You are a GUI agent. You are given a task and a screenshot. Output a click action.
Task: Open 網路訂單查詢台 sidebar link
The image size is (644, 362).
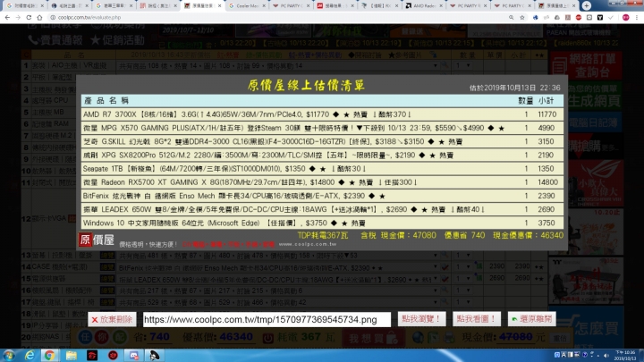[586, 65]
